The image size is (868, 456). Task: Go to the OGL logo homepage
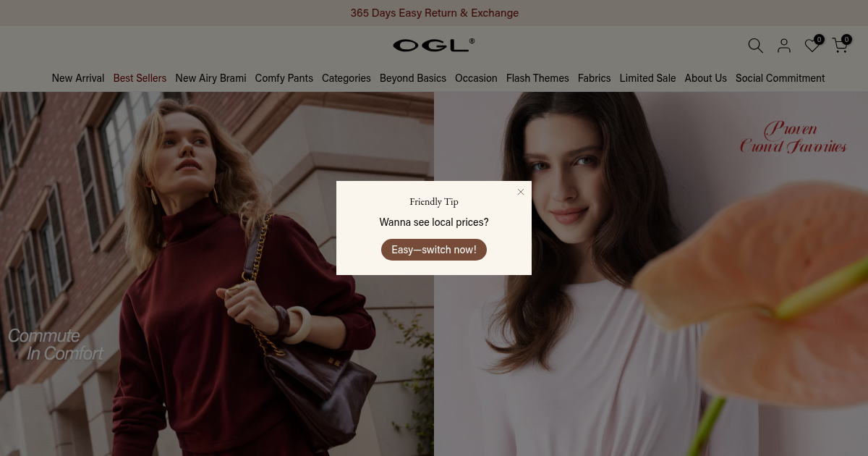pyautogui.click(x=434, y=45)
